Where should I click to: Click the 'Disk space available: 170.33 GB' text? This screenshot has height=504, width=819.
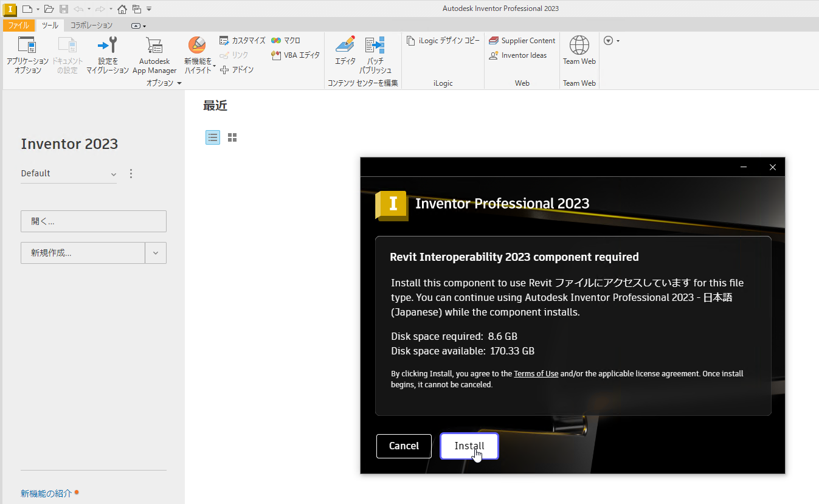463,351
